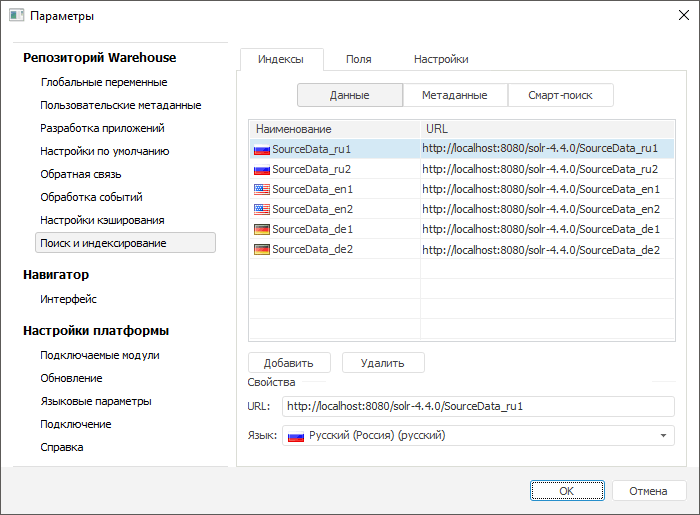Confirm the dialog with OK
This screenshot has width=700, height=515.
click(567, 491)
